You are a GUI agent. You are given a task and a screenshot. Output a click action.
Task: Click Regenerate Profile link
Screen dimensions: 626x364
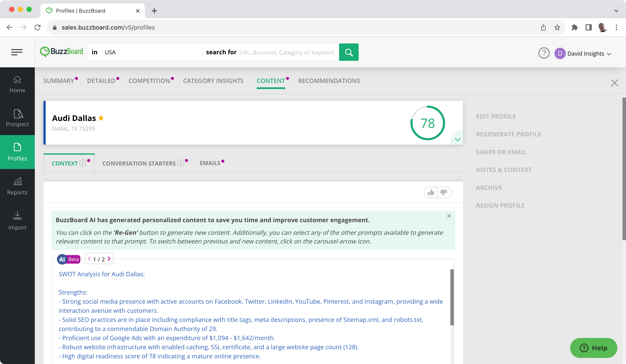tap(508, 134)
